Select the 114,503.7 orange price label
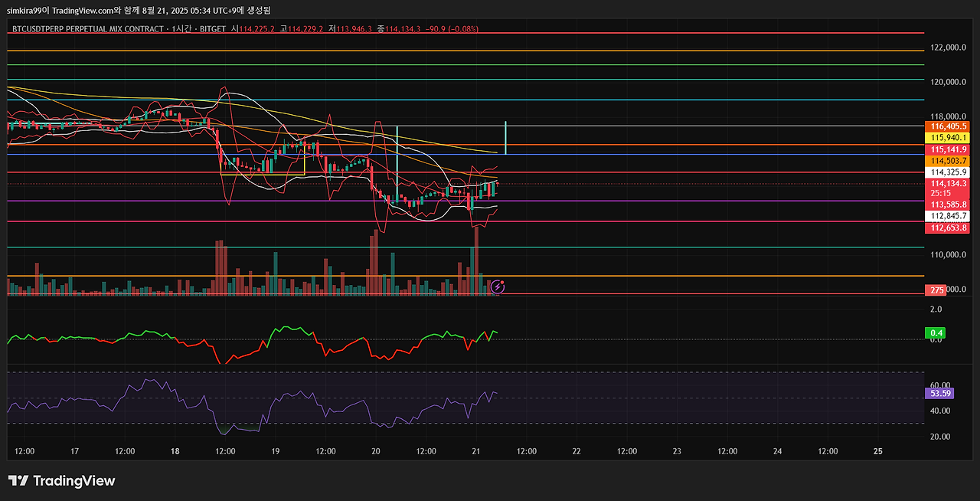Viewport: 980px width, 501px height. tap(949, 161)
